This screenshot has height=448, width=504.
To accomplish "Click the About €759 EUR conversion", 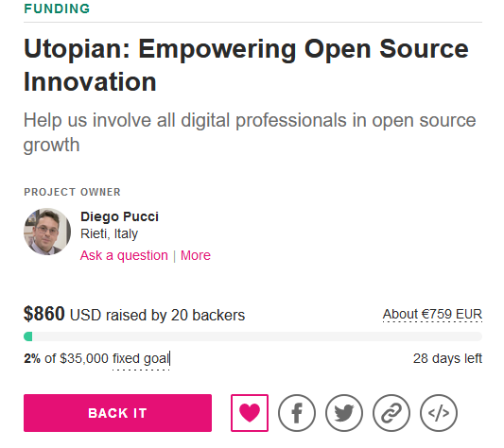I will [432, 314].
